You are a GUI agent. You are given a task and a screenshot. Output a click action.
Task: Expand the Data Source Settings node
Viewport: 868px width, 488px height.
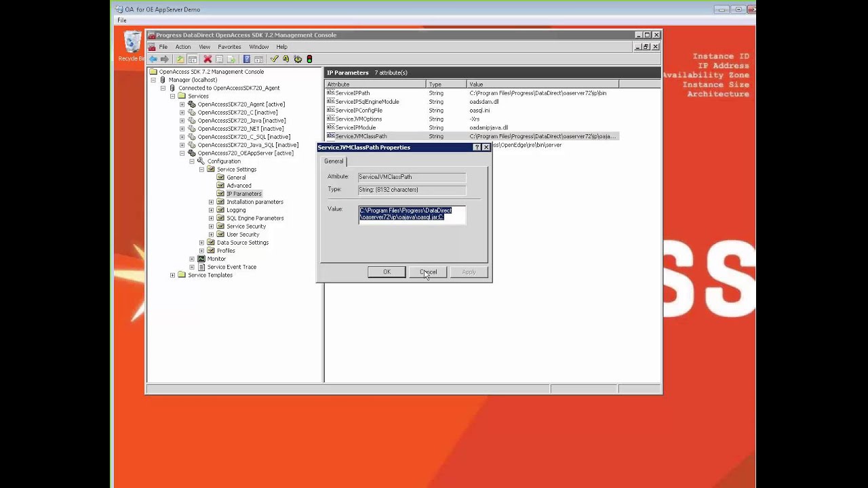click(201, 243)
